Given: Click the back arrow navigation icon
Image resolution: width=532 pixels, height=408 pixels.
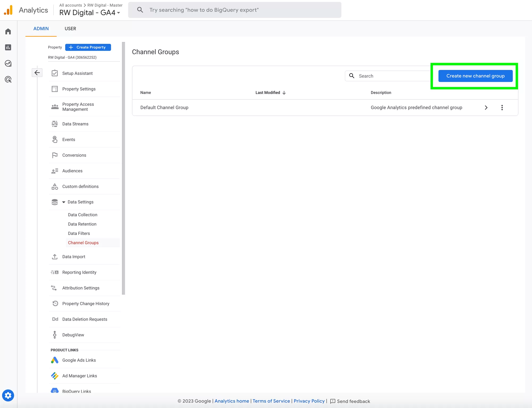Looking at the screenshot, I should pos(37,72).
